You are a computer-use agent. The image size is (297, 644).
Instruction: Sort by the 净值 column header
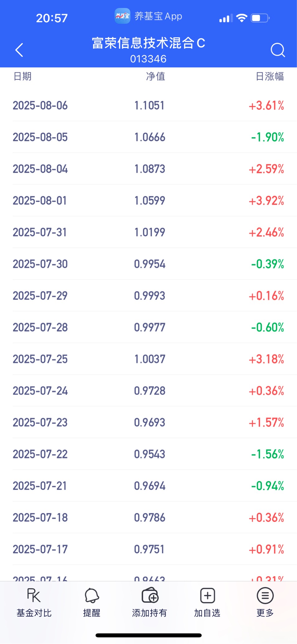pyautogui.click(x=155, y=76)
